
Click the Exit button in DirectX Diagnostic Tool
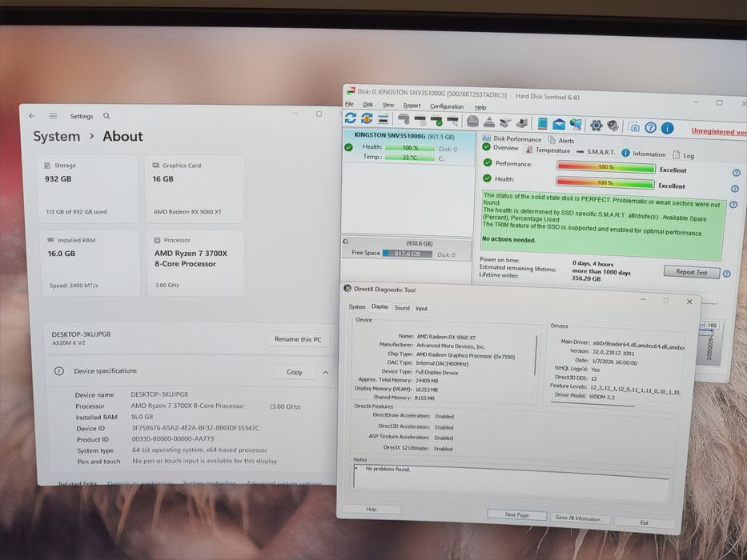tap(644, 522)
